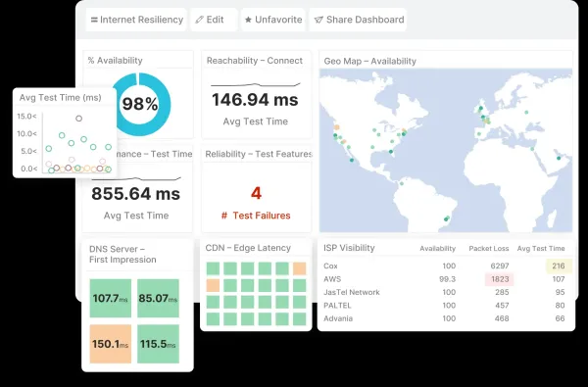Screen dimensions: 588x387
Task: Select the 146.94 ms reachability value
Action: tap(255, 100)
